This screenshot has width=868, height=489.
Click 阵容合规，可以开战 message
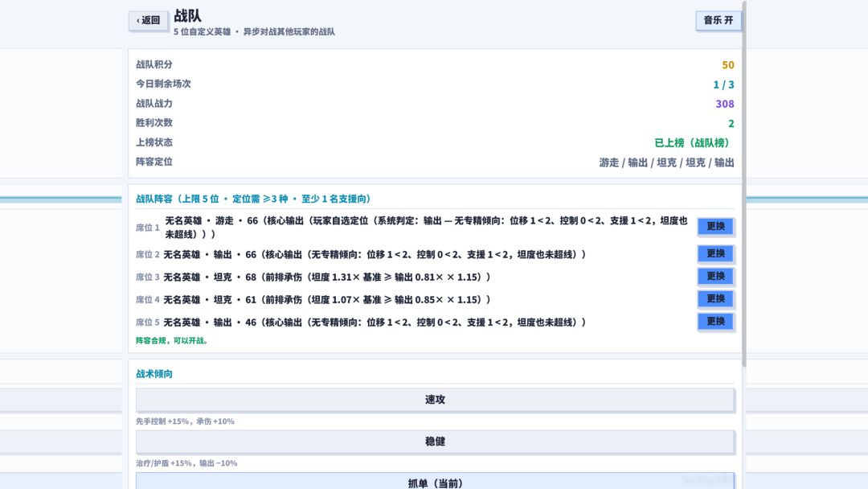point(172,340)
